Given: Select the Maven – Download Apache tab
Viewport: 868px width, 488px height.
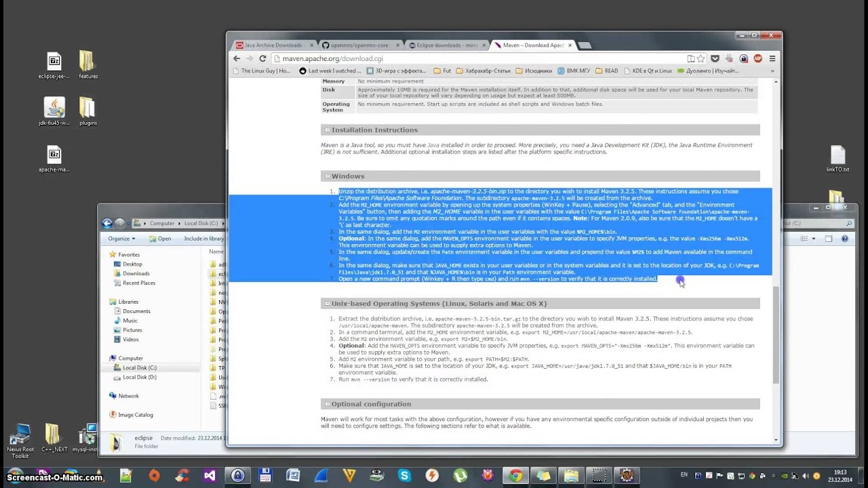Looking at the screenshot, I should pyautogui.click(x=533, y=45).
